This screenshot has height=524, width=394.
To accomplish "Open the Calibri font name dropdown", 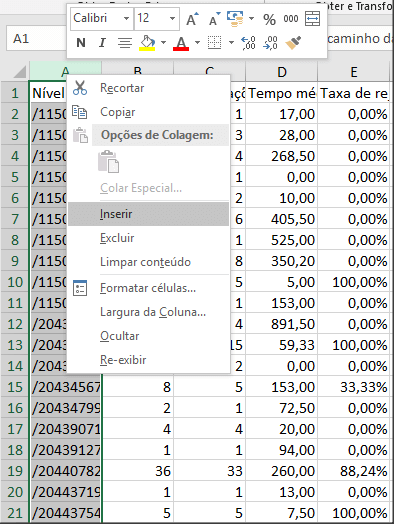I will tap(126, 18).
